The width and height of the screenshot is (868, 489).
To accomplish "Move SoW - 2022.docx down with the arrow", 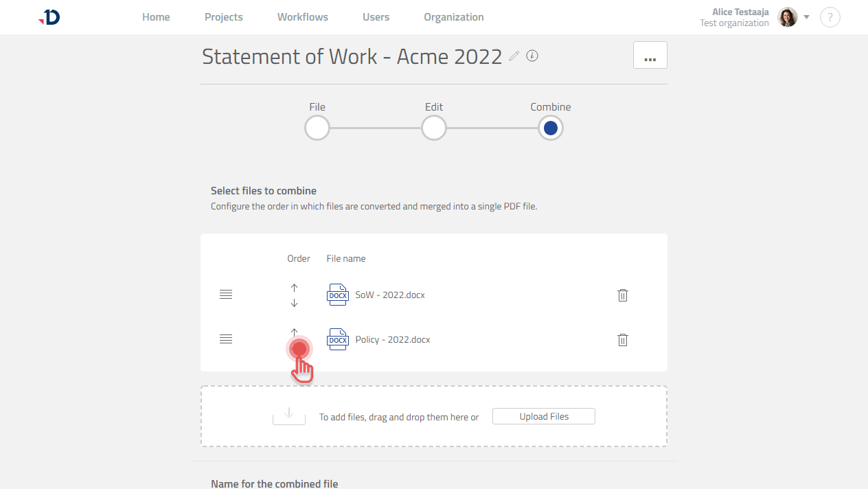I will pyautogui.click(x=294, y=302).
